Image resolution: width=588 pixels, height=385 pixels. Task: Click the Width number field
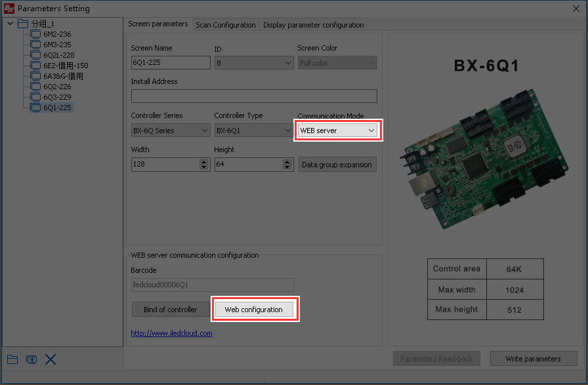pyautogui.click(x=165, y=164)
